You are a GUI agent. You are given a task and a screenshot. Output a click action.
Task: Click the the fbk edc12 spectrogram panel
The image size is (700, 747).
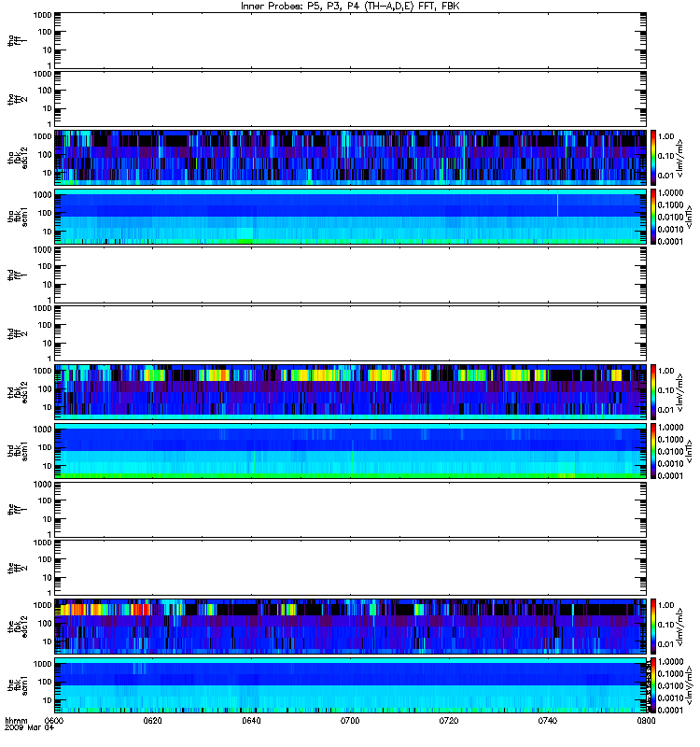(351, 627)
